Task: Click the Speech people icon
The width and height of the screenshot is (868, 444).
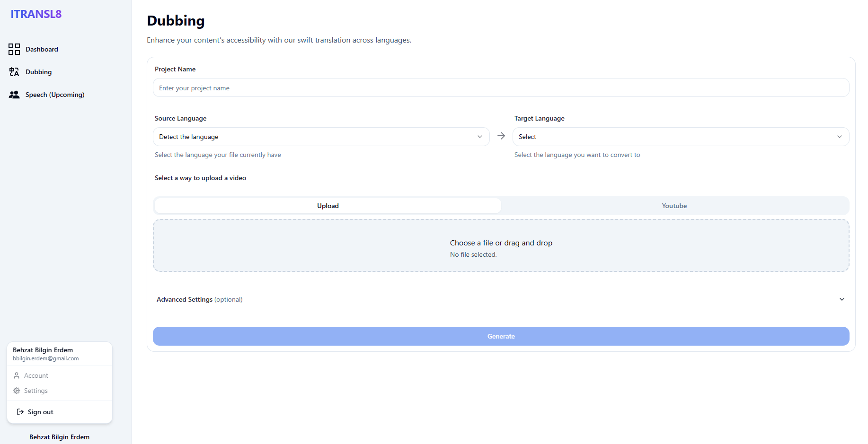Action: [x=14, y=95]
